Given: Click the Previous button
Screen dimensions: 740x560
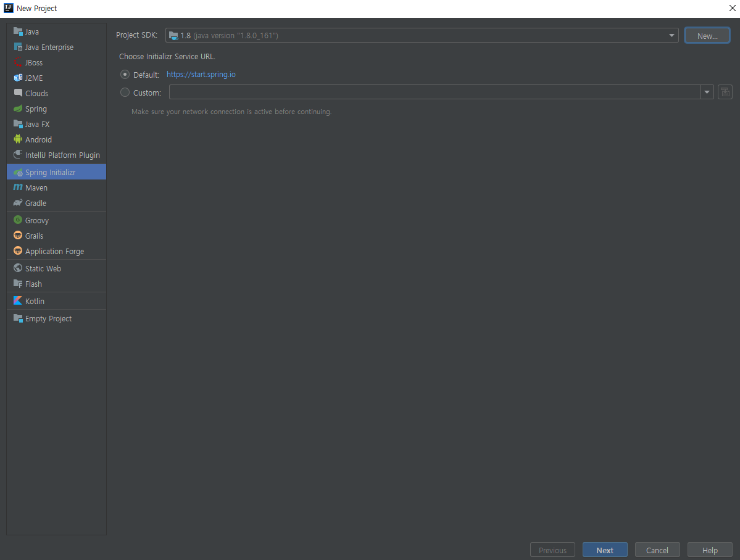Looking at the screenshot, I should tap(552, 550).
